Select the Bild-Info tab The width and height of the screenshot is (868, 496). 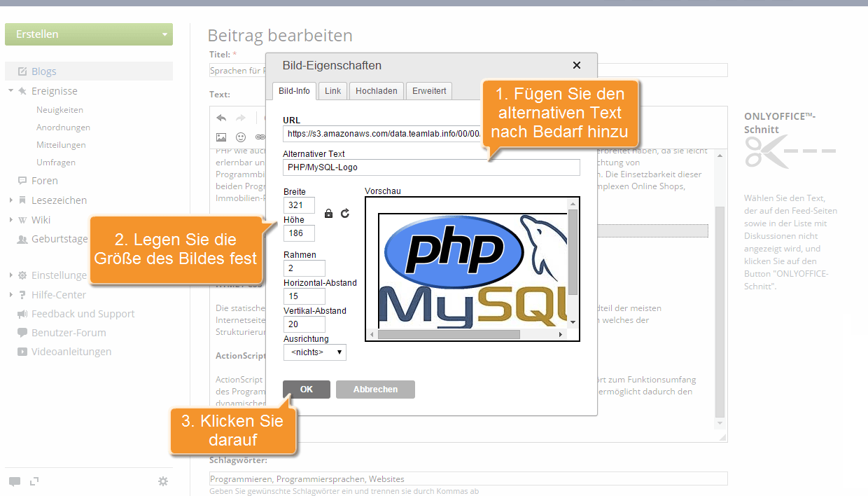click(x=294, y=91)
